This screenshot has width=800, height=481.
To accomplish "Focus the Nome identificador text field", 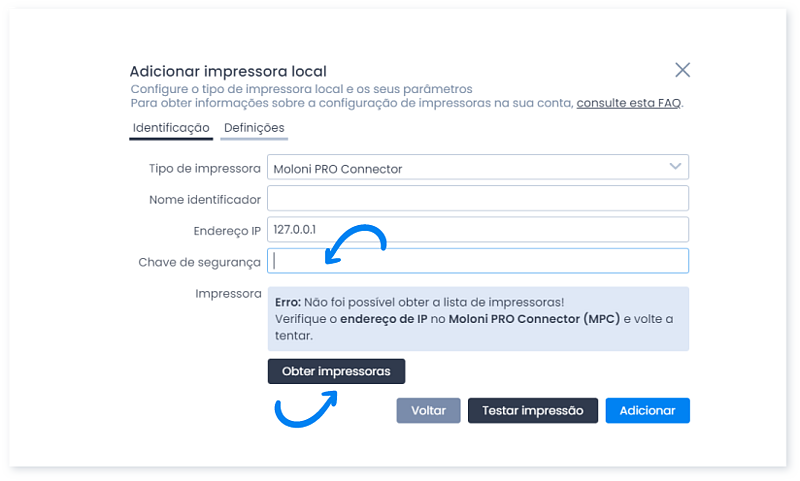I will [478, 199].
